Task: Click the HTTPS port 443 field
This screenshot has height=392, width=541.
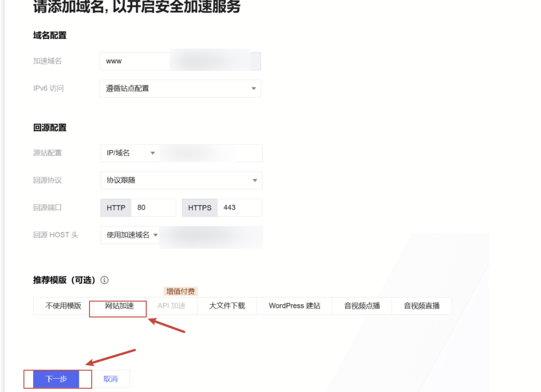Action: 240,208
